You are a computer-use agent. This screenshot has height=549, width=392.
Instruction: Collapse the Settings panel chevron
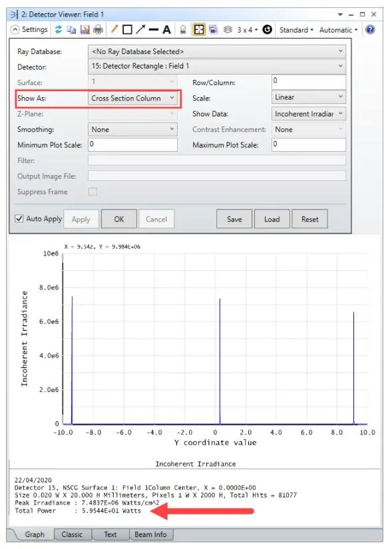coord(15,30)
